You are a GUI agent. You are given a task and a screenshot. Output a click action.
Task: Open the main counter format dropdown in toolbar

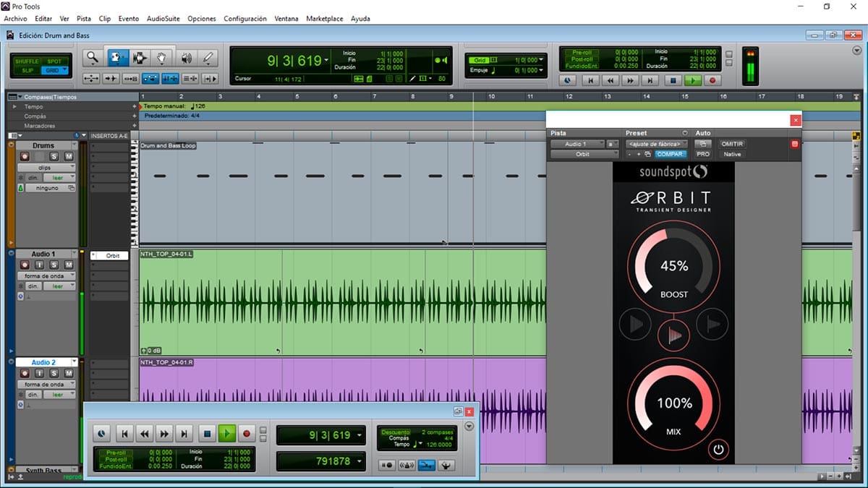pos(326,61)
